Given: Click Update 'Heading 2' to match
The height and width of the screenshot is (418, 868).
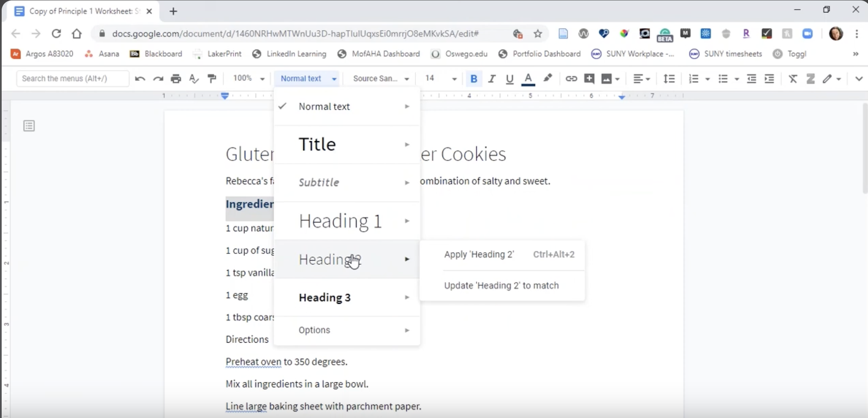Looking at the screenshot, I should 502,286.
